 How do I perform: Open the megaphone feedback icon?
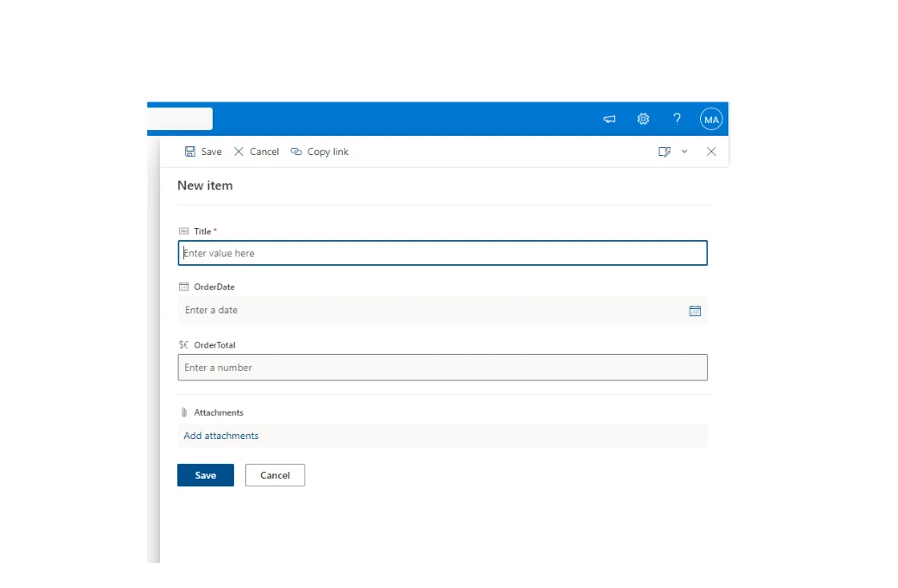610,119
